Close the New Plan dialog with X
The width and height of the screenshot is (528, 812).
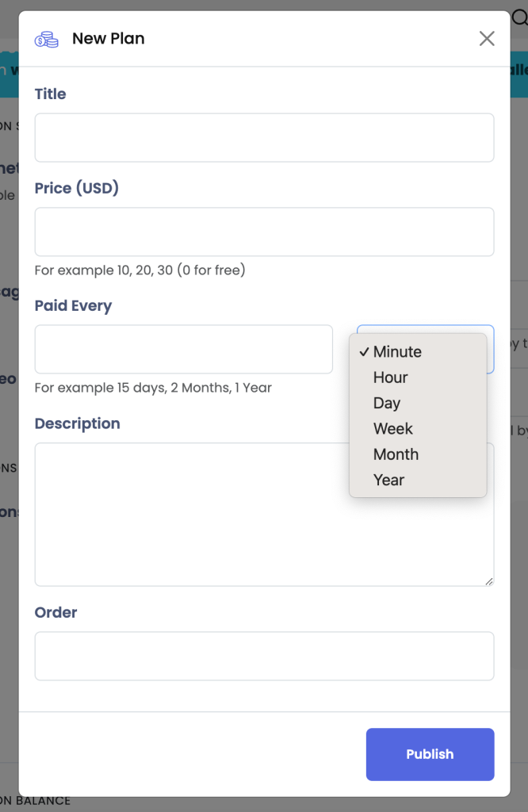pos(487,38)
